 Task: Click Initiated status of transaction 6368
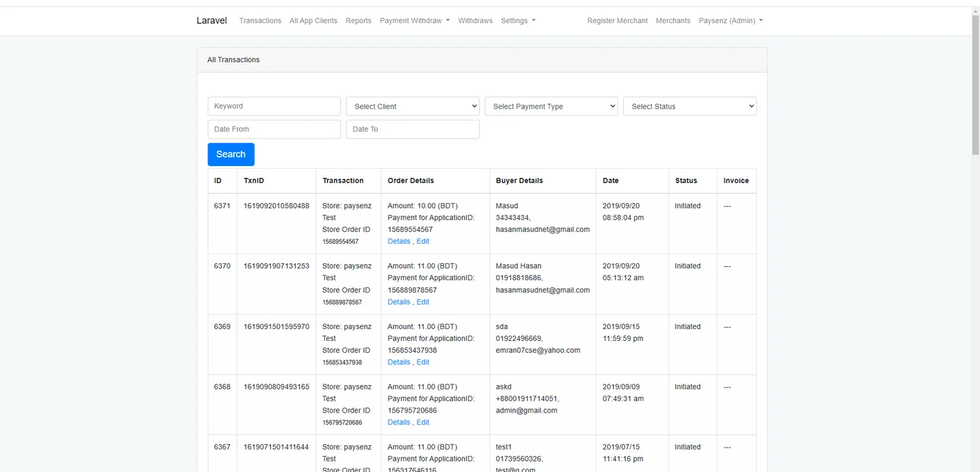[687, 387]
